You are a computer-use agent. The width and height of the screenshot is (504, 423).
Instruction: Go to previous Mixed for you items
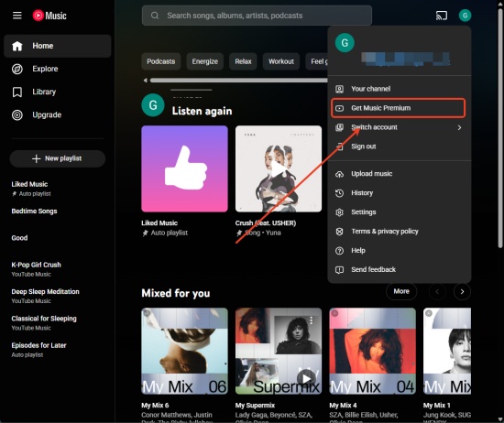[437, 292]
